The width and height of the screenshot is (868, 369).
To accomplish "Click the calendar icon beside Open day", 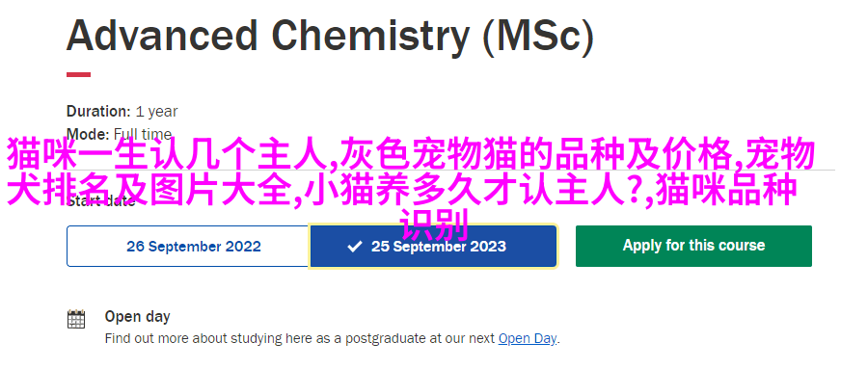I will coord(76,319).
